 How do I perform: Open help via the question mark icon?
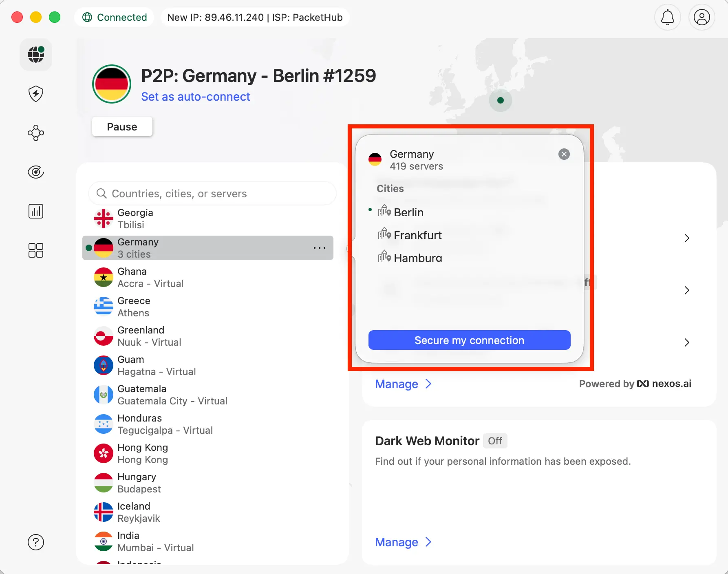36,542
